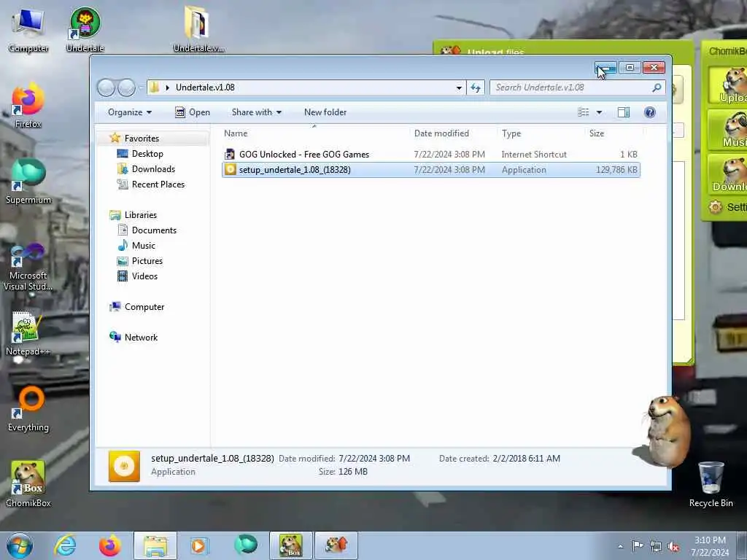Launch Internet Explorer from taskbar
The width and height of the screenshot is (747, 560).
click(65, 545)
